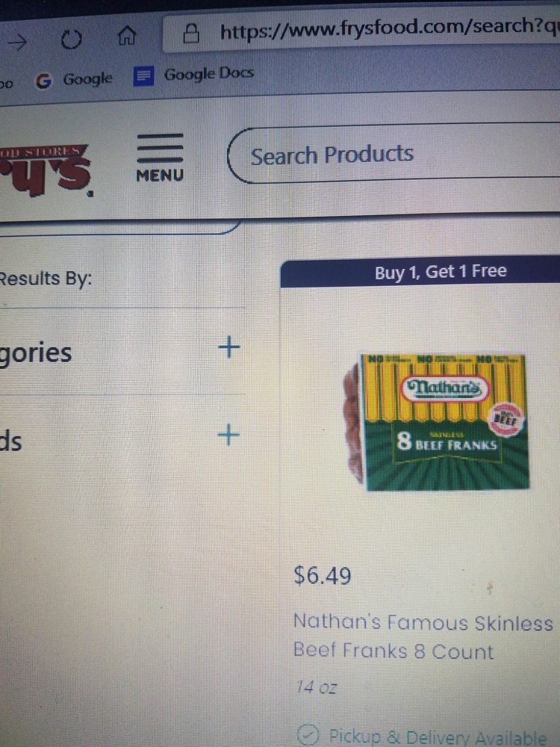
Task: Click the browser refresh icon
Action: click(x=72, y=40)
